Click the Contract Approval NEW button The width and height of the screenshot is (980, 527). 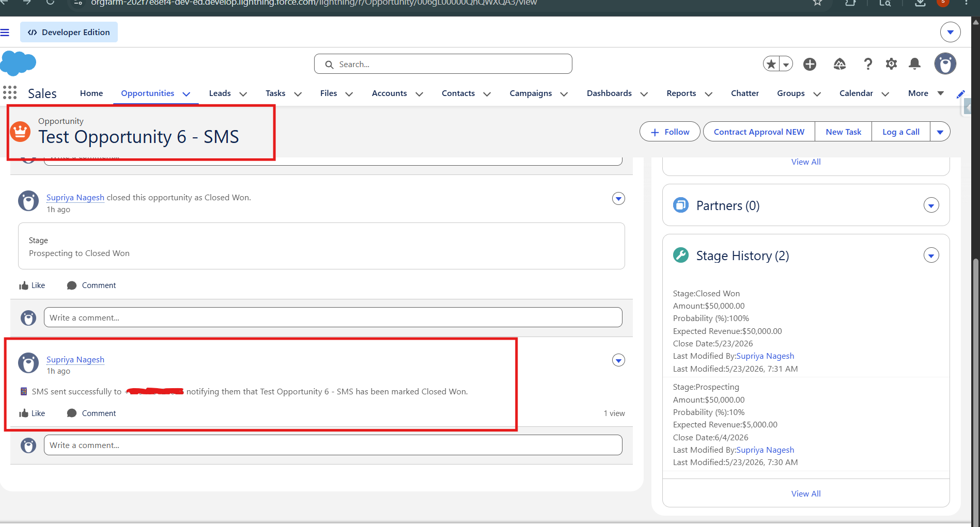(759, 132)
